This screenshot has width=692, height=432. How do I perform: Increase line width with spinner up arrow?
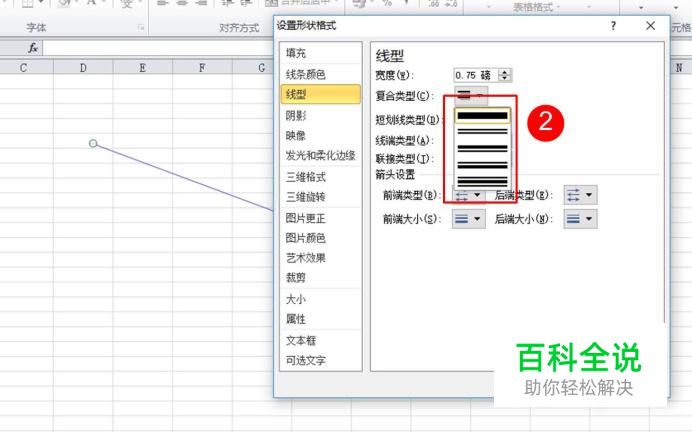pos(505,71)
